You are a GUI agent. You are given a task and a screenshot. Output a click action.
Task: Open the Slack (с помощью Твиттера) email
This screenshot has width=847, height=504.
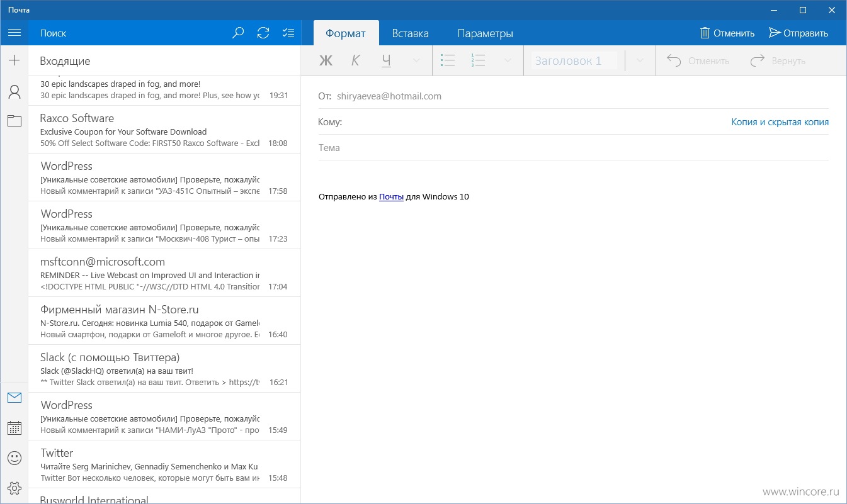pos(164,369)
